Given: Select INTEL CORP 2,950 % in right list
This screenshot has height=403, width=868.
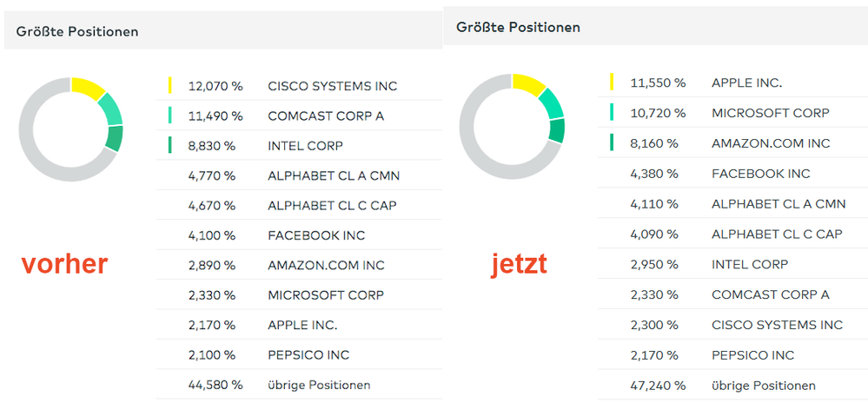Looking at the screenshot, I should tap(749, 264).
